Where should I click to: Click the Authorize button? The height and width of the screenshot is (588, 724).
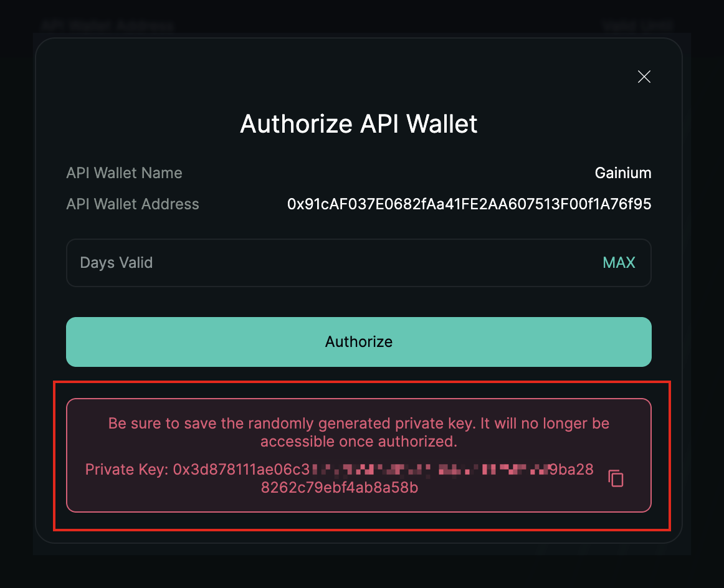[x=359, y=342]
